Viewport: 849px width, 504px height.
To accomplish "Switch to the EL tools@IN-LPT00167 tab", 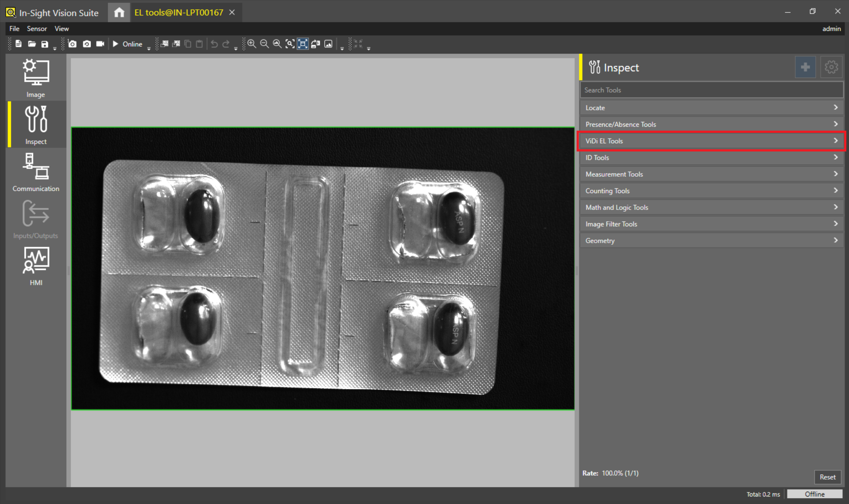I will pos(179,12).
